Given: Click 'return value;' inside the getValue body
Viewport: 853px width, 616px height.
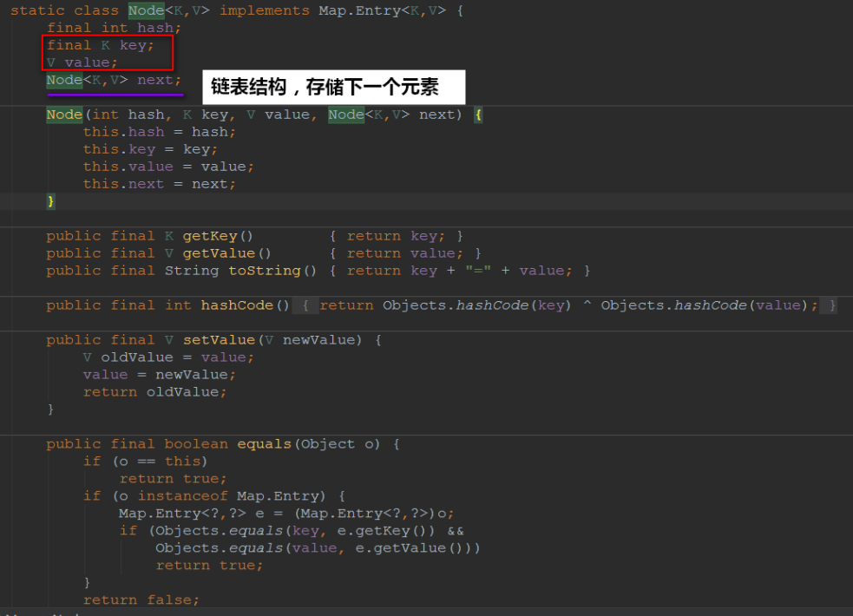Looking at the screenshot, I should click(404, 253).
